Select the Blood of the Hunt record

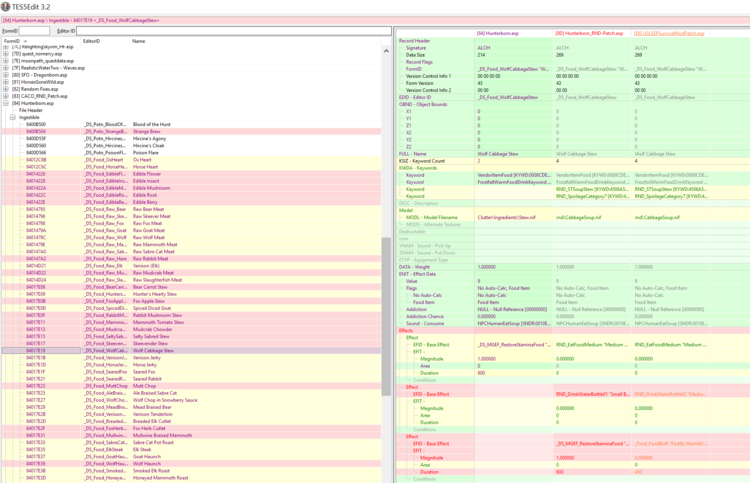click(x=191, y=124)
